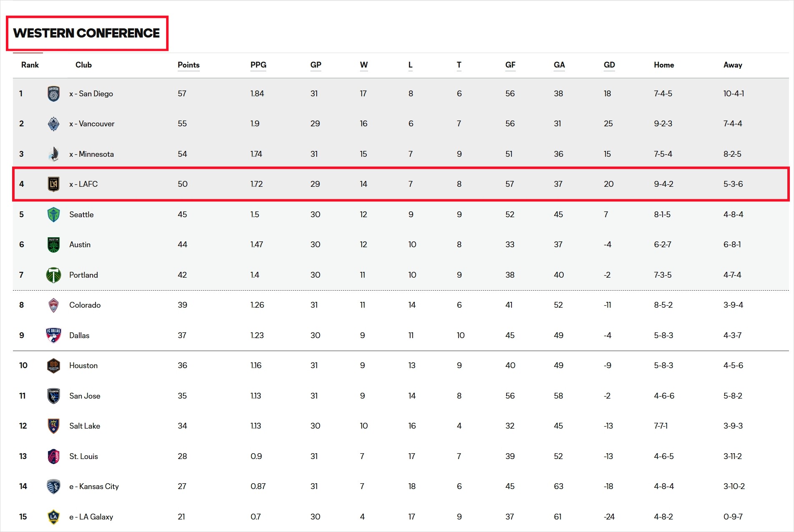Screen dimensions: 794x532
Task: Sort teams by games played
Action: pyautogui.click(x=316, y=65)
